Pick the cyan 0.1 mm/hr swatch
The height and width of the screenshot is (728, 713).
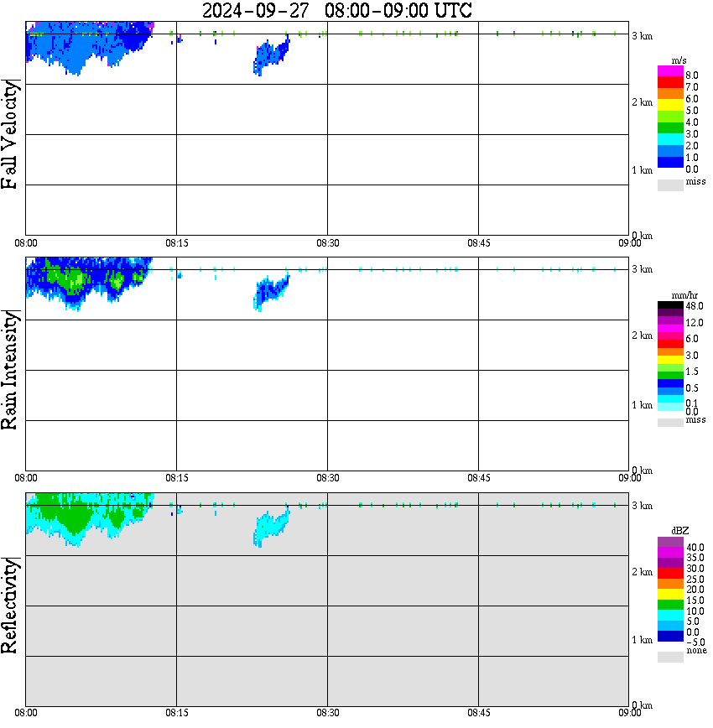[670, 399]
